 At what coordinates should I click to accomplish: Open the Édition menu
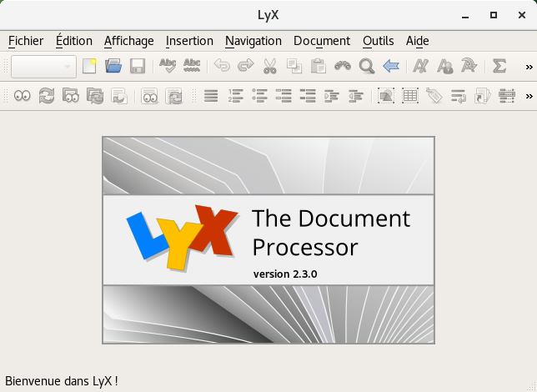[x=74, y=41]
